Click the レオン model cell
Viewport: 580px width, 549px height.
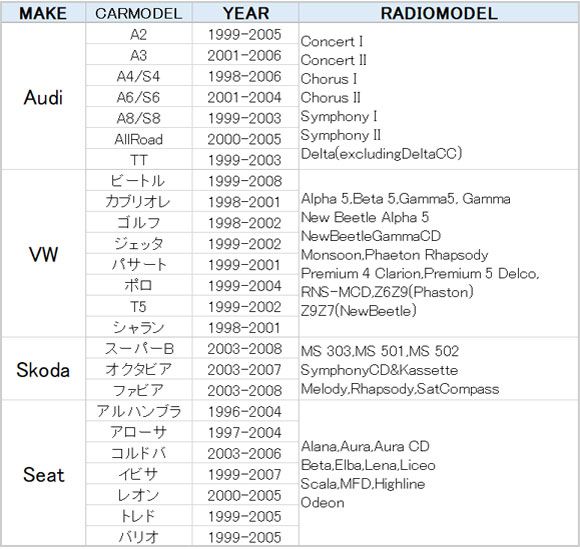(139, 495)
